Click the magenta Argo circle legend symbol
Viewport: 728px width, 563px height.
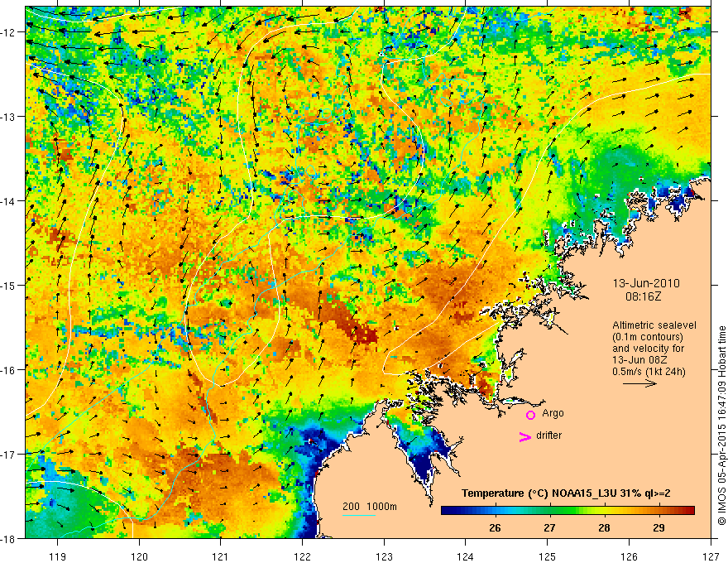(530, 415)
